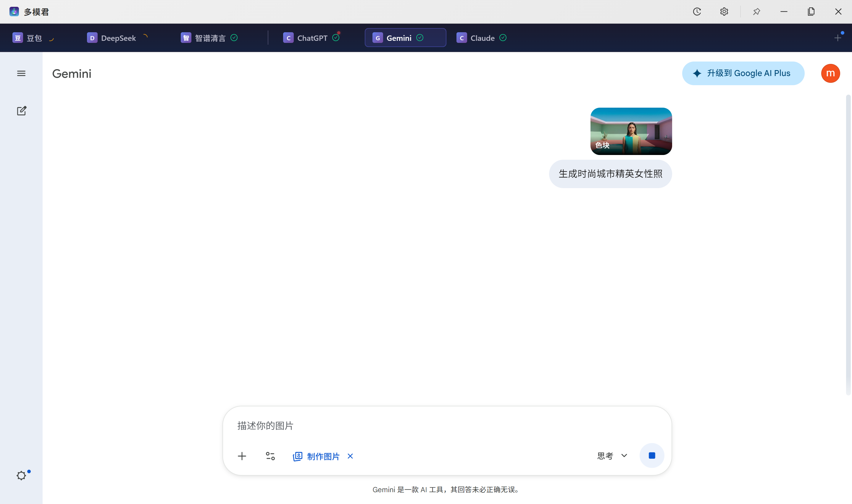Start a new chat with the compose icon
The height and width of the screenshot is (504, 852).
point(21,111)
